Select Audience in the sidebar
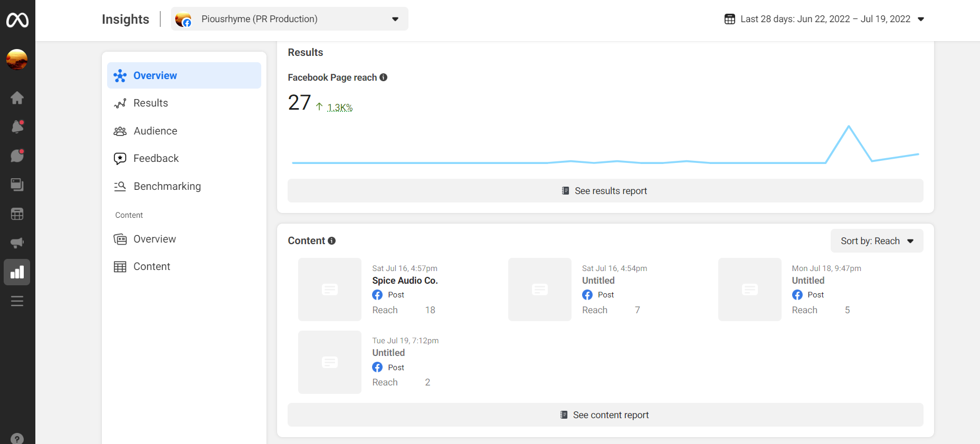Screen dimensions: 980x444 click(x=155, y=131)
